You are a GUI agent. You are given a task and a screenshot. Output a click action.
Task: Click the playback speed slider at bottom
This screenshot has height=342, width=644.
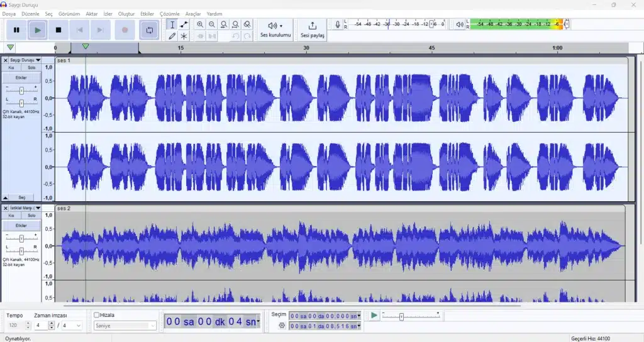(x=402, y=316)
